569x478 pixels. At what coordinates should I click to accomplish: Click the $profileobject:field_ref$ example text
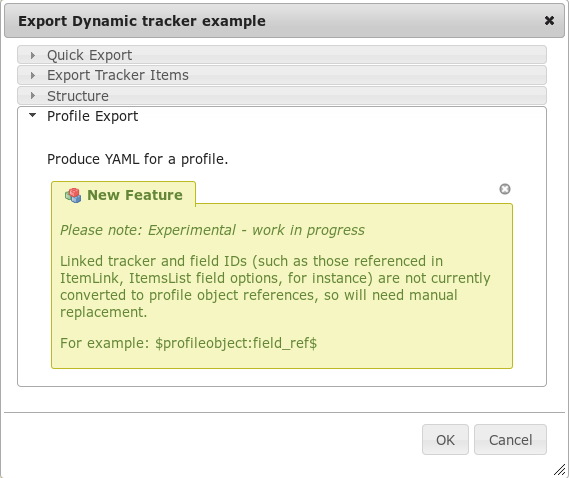(236, 343)
